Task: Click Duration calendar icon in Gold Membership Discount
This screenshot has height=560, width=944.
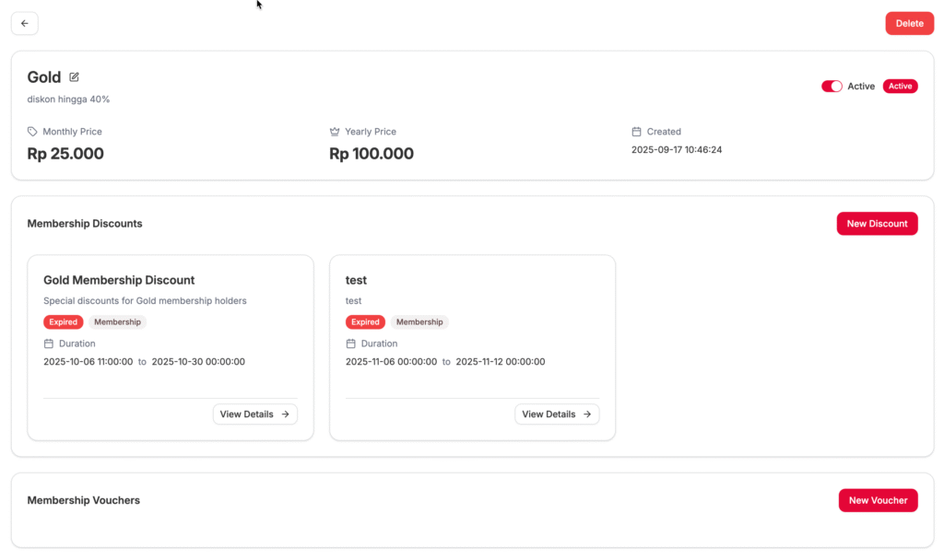Action: click(49, 344)
